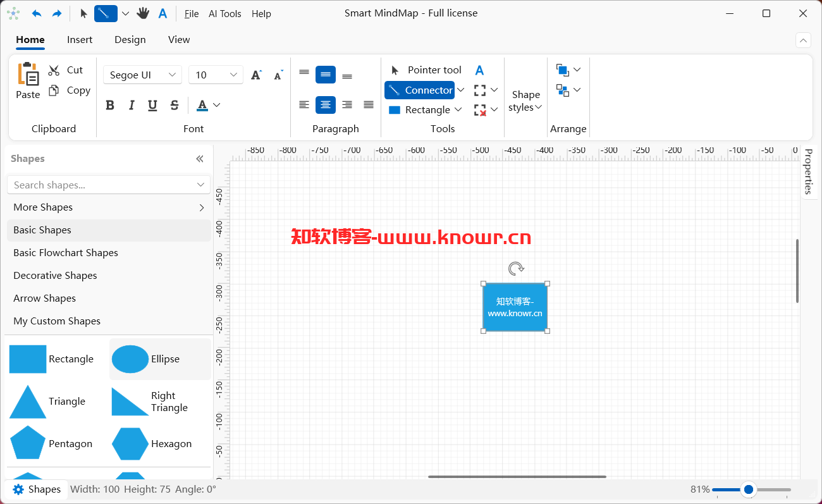
Task: Expand More Shapes submenu
Action: 109,207
